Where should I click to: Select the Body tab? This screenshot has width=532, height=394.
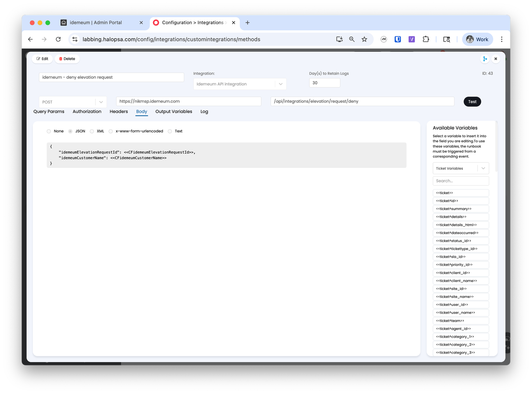[142, 112]
